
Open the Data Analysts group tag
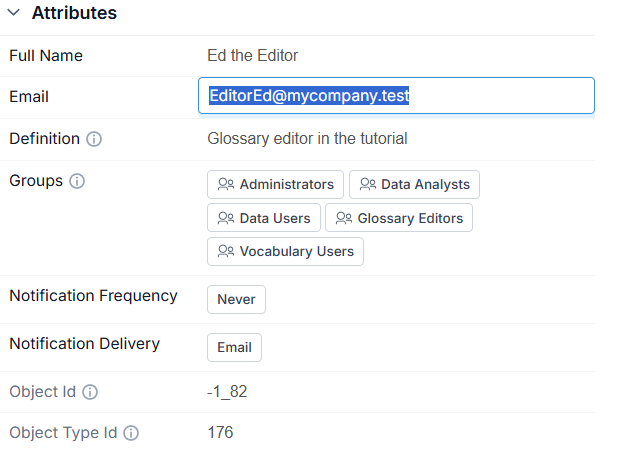(x=414, y=185)
